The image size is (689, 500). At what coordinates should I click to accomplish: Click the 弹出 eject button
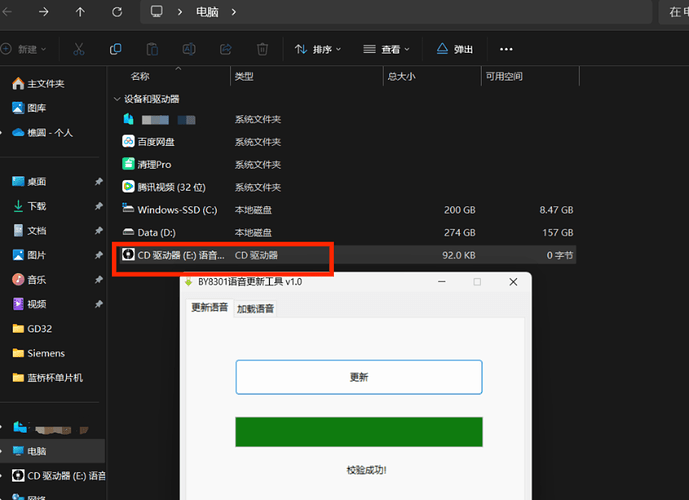(454, 49)
